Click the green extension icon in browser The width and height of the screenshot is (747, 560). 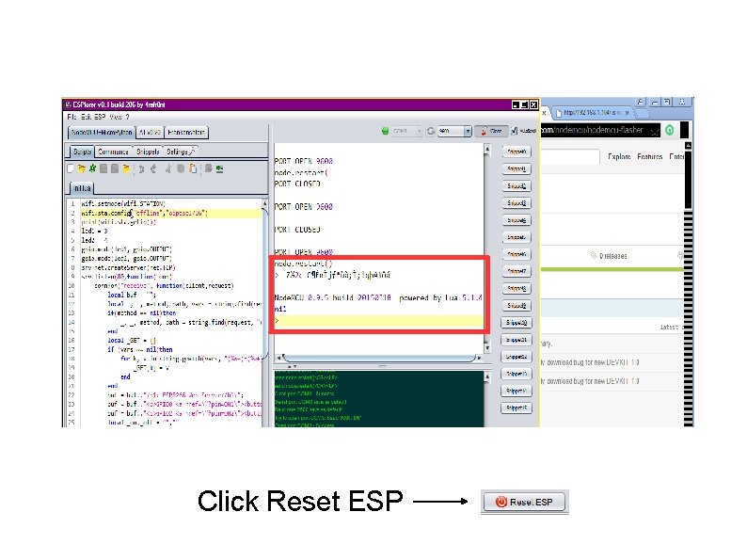point(669,130)
